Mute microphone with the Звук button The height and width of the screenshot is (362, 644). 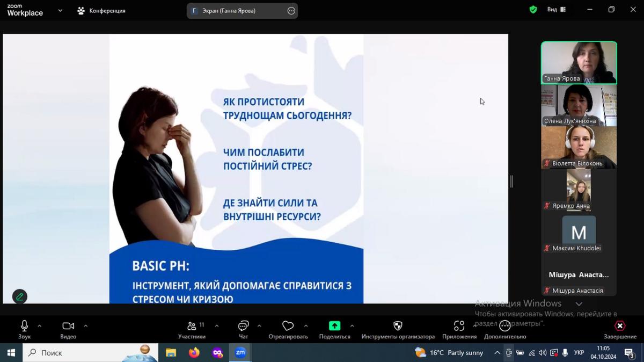pos(24,330)
